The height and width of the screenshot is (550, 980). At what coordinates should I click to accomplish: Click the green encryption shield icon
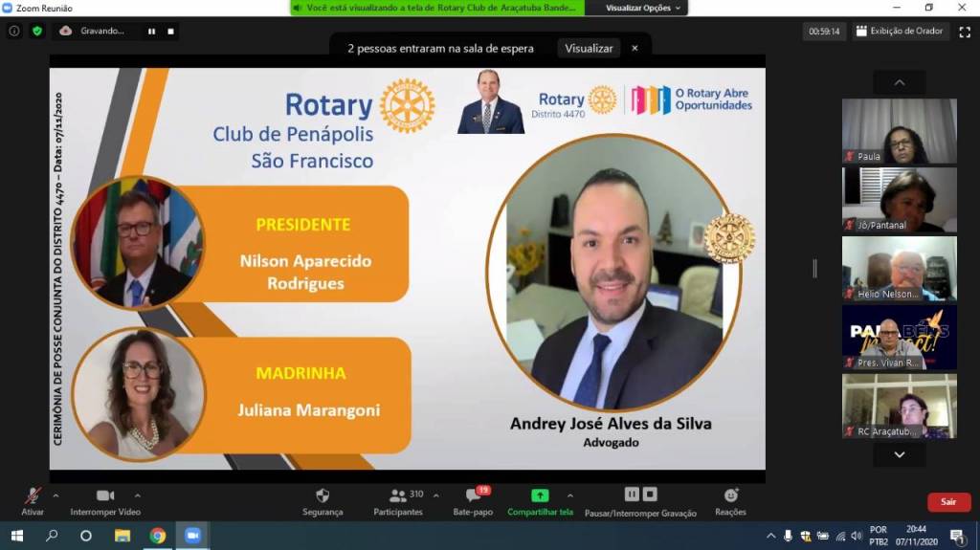(37, 31)
